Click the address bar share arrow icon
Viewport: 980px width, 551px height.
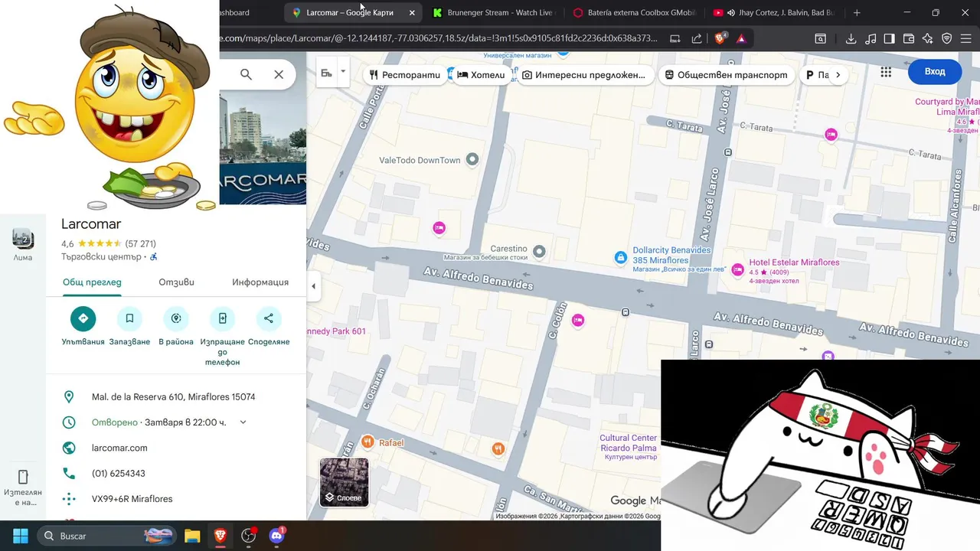696,38
